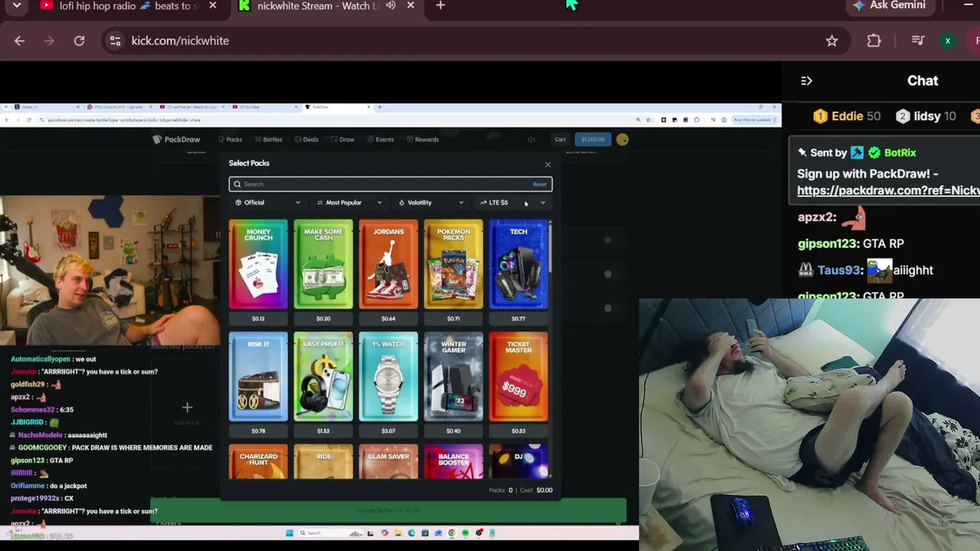Select the 1% Watch pack
Screen dimensions: 980x551
(x=388, y=377)
